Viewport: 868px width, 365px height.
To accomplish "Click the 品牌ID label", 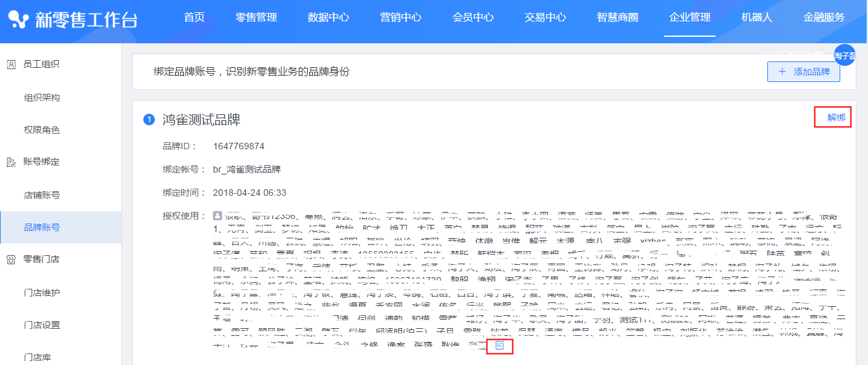I will point(180,146).
